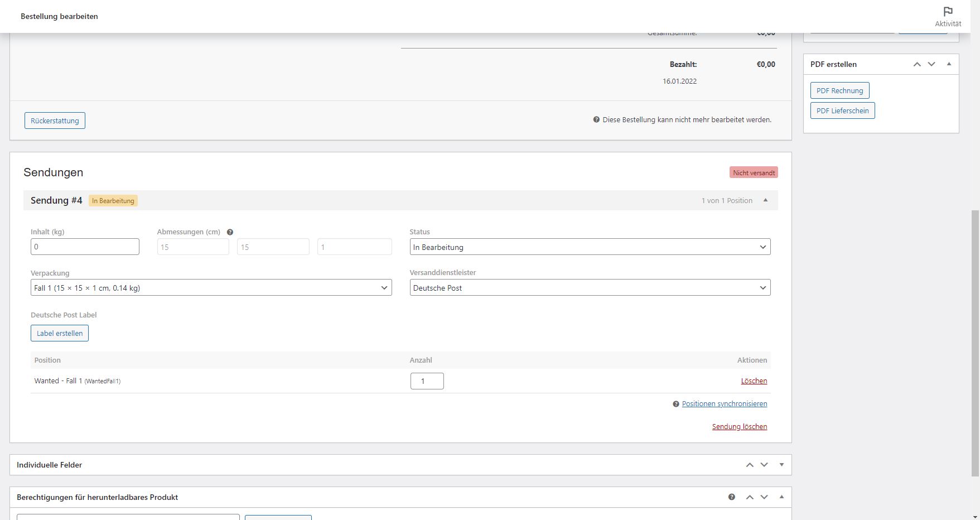The image size is (980, 520).
Task: Click the Anzahl quantity field for Wanted - Fall 1
Action: pos(427,381)
